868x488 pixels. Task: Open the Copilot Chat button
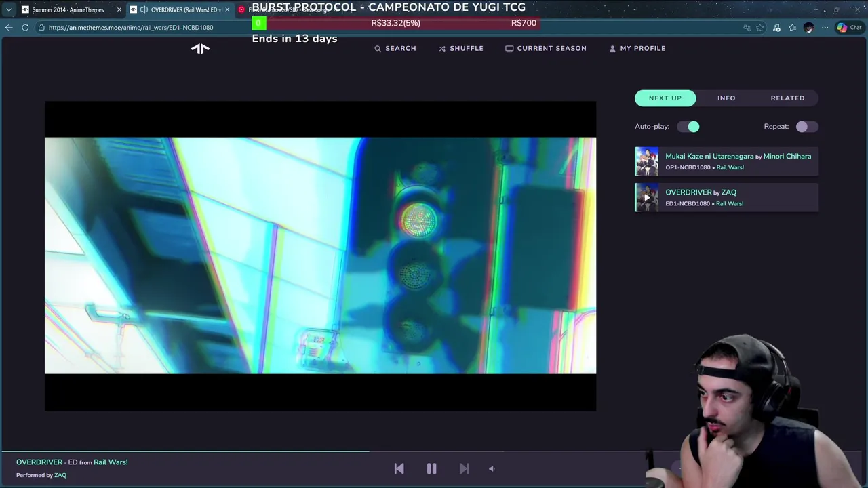click(x=849, y=28)
